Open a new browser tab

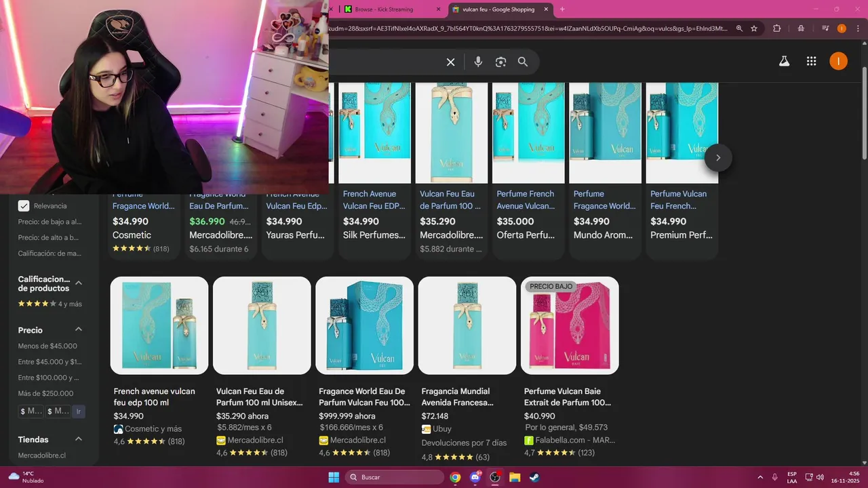click(x=561, y=9)
